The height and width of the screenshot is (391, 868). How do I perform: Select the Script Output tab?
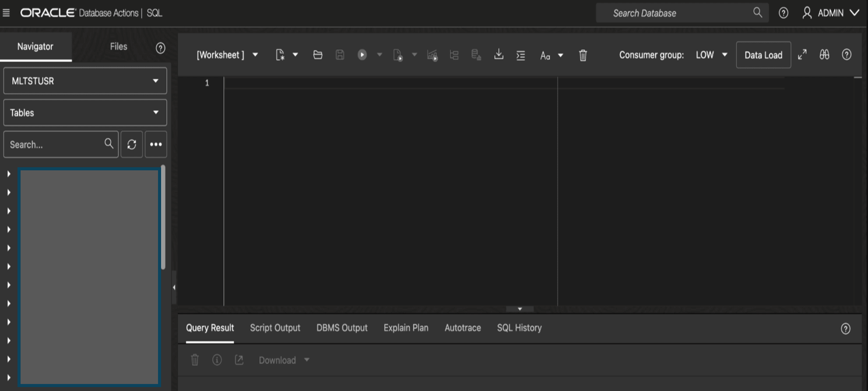pos(275,328)
